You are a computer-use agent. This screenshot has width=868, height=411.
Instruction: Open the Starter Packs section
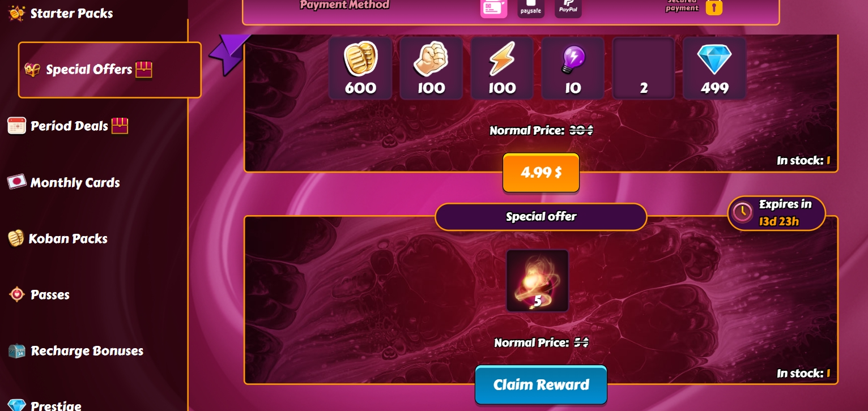(x=61, y=13)
